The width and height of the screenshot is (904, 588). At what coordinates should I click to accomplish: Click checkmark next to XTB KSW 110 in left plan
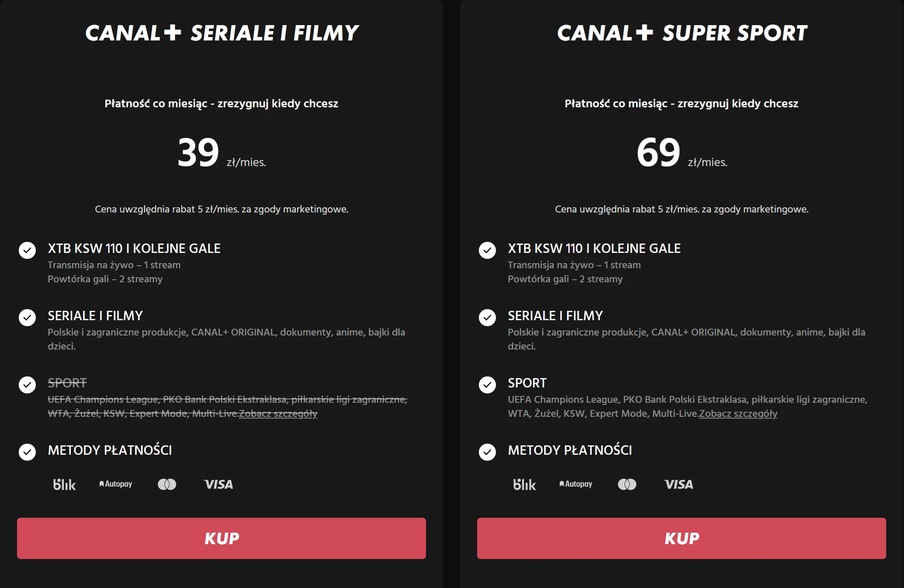point(27,250)
